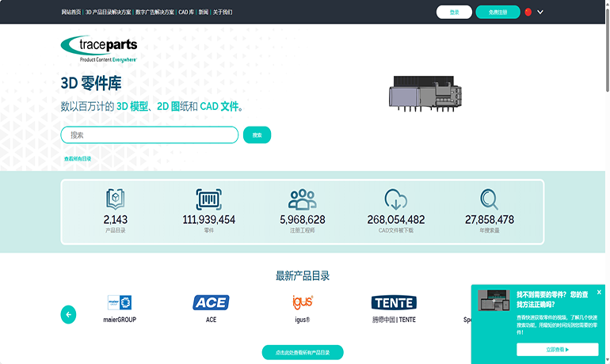
Task: Click the popup devices video thumbnail
Action: coord(494,300)
